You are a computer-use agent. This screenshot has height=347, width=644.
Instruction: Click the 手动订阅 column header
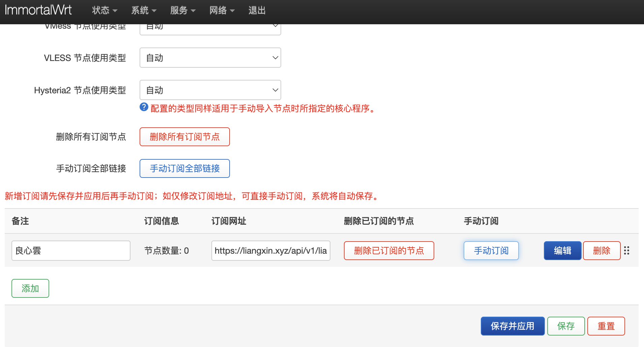(x=481, y=221)
